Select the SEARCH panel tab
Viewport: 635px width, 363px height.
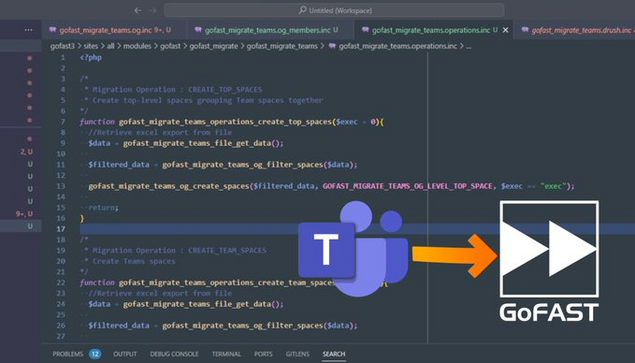[x=334, y=354]
